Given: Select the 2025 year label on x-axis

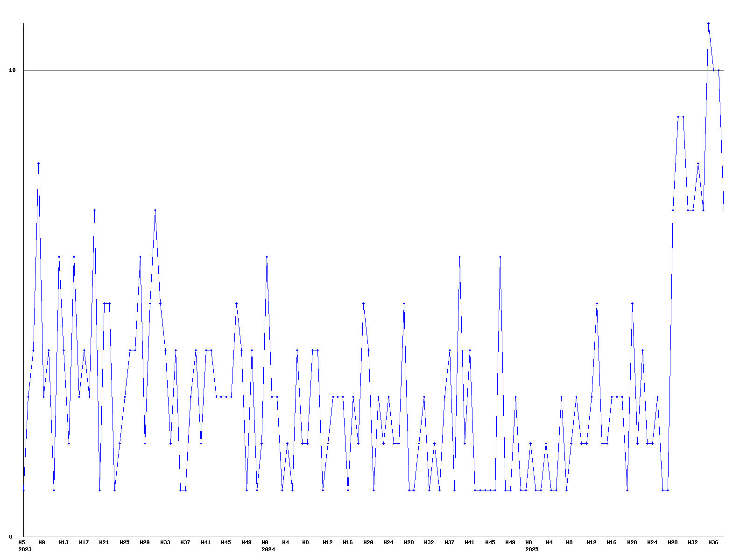Looking at the screenshot, I should point(532,550).
